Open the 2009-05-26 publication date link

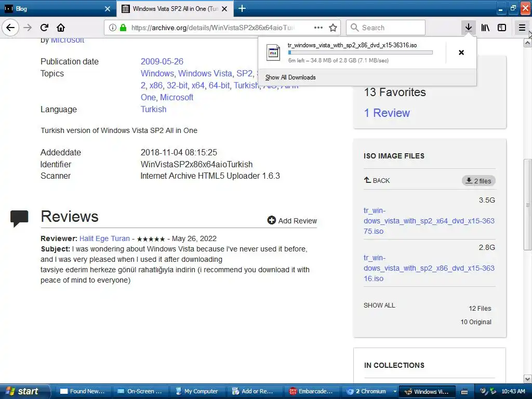(x=162, y=61)
